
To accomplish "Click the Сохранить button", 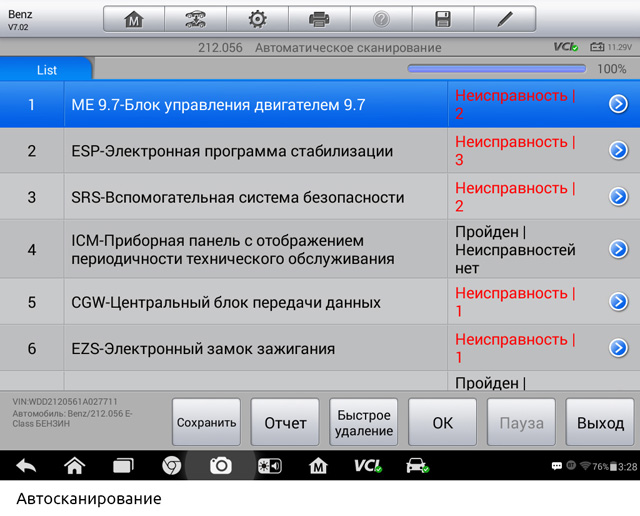I will (x=206, y=422).
